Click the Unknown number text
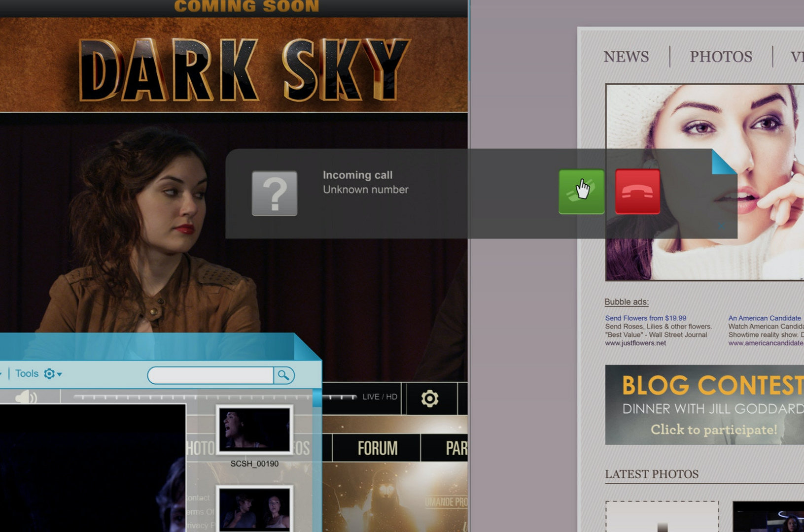 point(365,190)
